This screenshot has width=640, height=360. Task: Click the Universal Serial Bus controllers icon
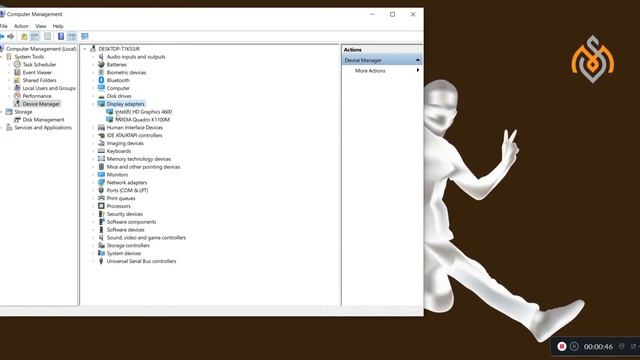pyautogui.click(x=101, y=261)
